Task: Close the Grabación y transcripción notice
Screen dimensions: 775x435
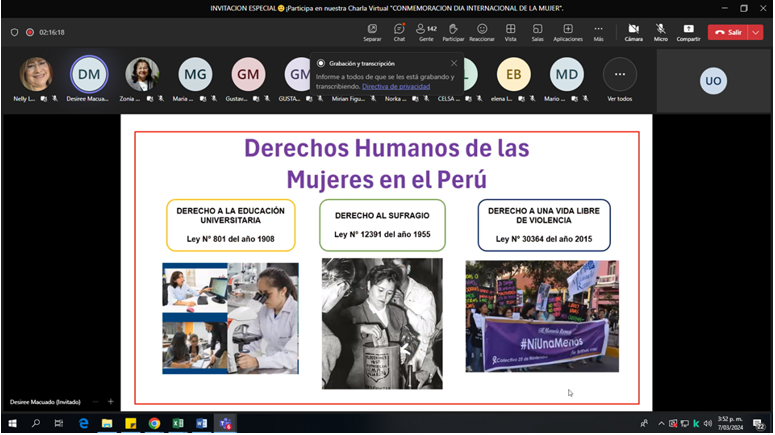Action: (454, 63)
